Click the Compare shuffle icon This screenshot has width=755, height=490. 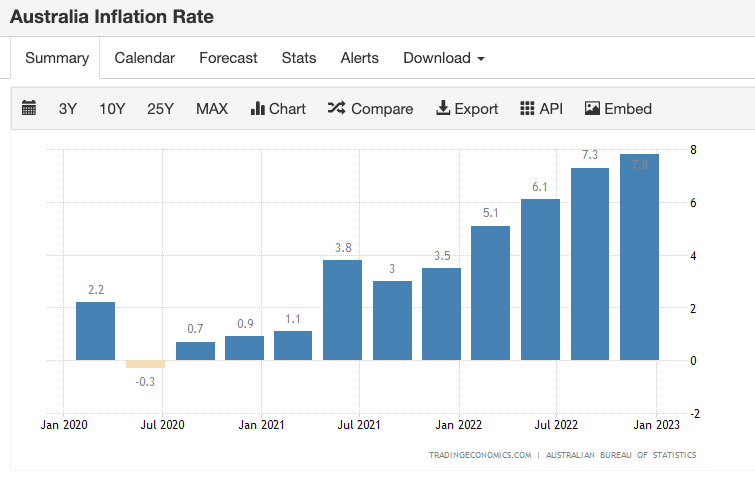coord(336,108)
